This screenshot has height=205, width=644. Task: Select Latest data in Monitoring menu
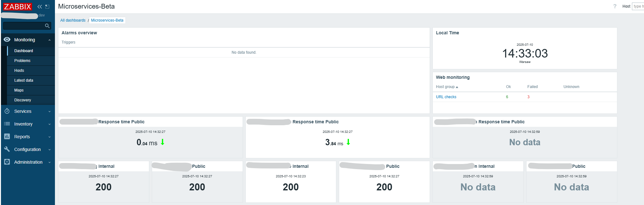click(23, 80)
